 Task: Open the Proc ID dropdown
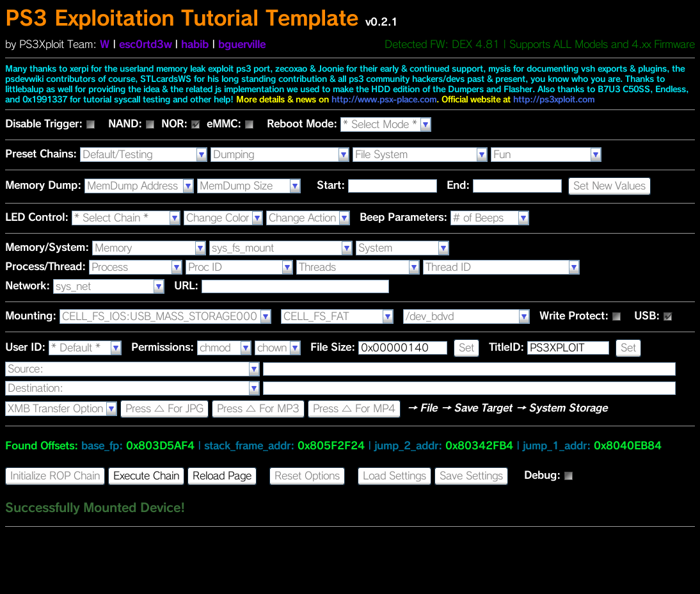(239, 267)
